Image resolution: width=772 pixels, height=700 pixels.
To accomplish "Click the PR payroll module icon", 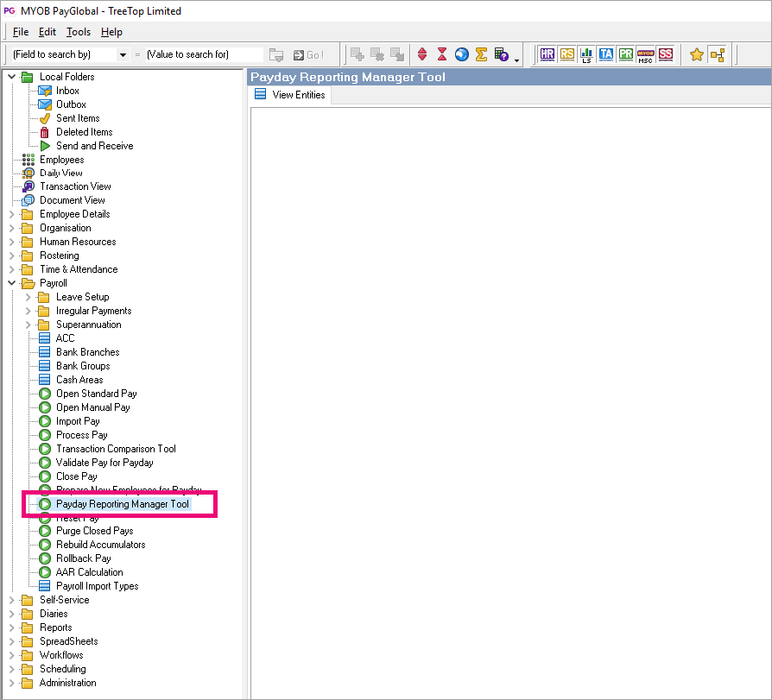I will (626, 54).
